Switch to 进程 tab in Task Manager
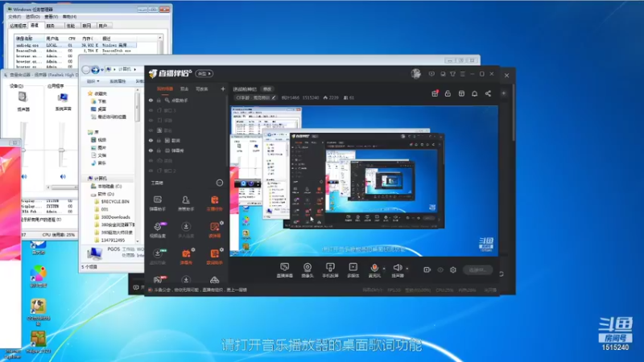 click(x=35, y=26)
